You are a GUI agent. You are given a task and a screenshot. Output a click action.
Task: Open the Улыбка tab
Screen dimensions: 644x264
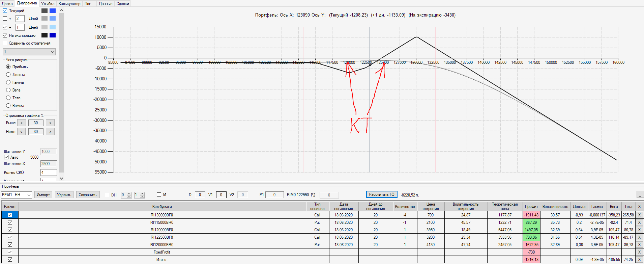pyautogui.click(x=48, y=4)
